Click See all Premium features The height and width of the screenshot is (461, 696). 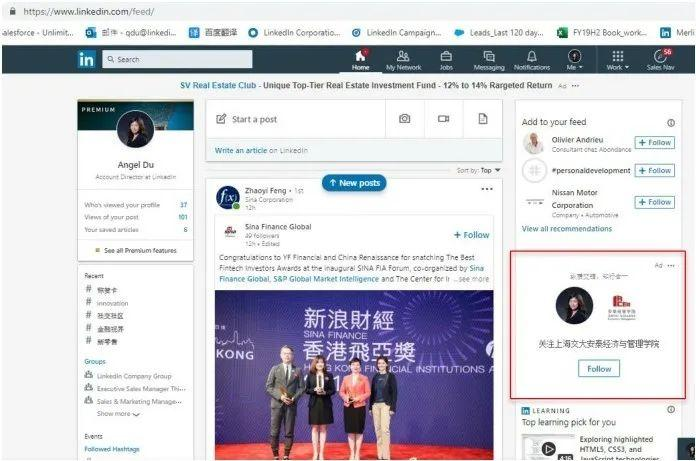[136, 251]
